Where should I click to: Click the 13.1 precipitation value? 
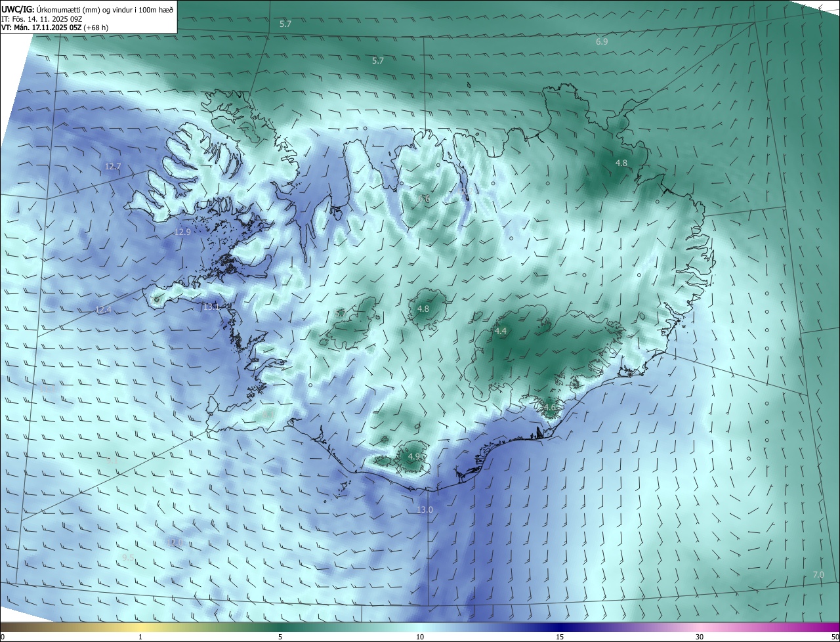click(211, 307)
